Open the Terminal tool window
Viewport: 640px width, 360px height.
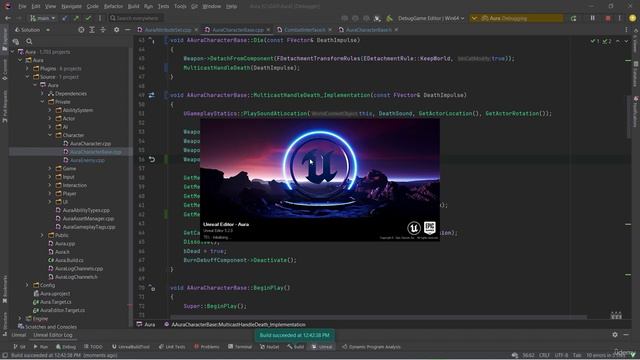pyautogui.click(x=240, y=347)
